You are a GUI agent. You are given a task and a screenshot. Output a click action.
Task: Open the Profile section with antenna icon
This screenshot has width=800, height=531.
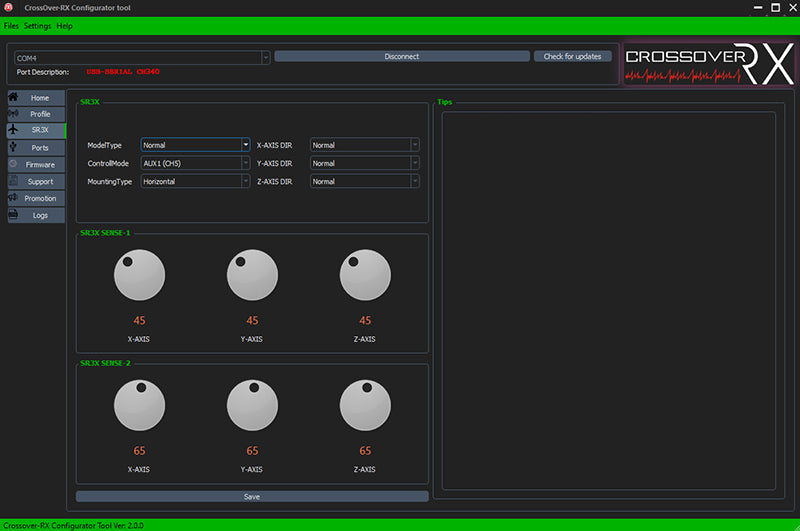(37, 114)
